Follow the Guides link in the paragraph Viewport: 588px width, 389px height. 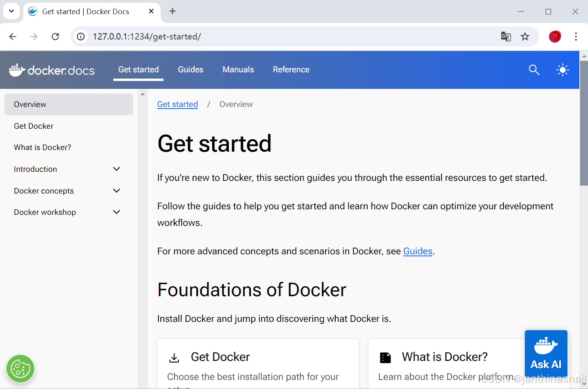click(x=418, y=251)
